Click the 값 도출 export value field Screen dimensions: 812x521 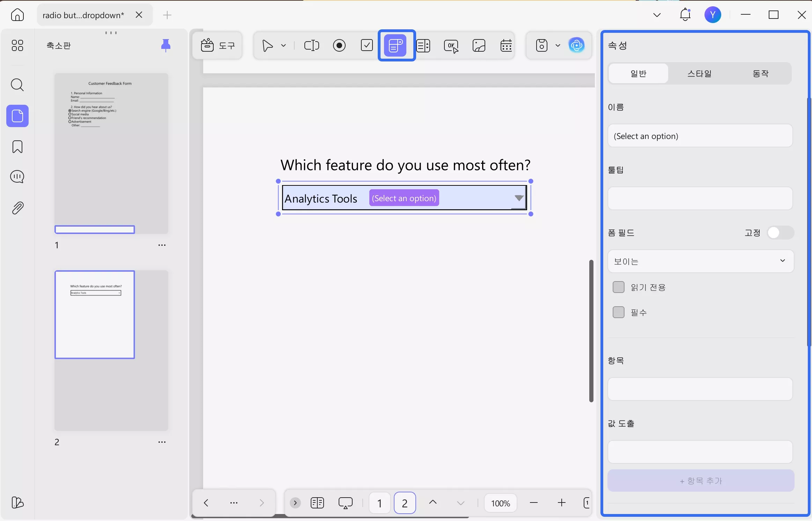(x=700, y=452)
